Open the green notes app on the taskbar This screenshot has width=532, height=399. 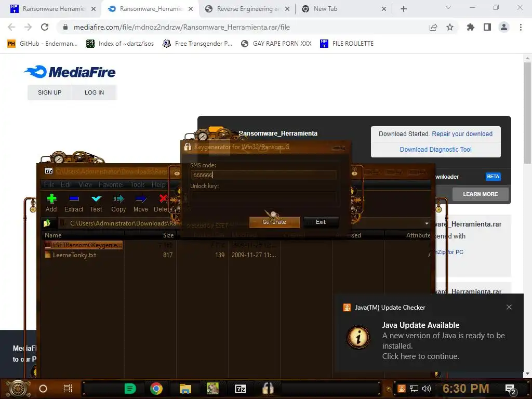(130, 389)
